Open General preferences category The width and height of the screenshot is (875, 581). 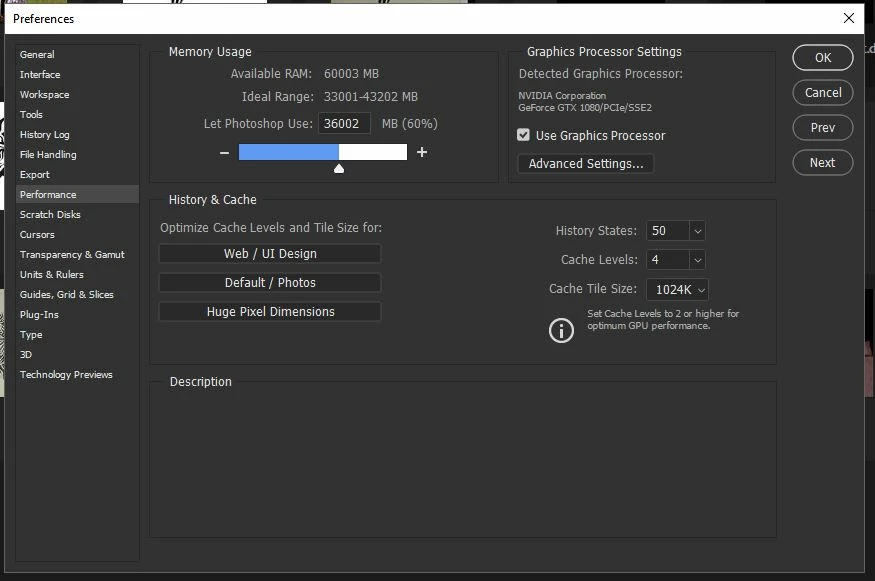click(x=77, y=55)
